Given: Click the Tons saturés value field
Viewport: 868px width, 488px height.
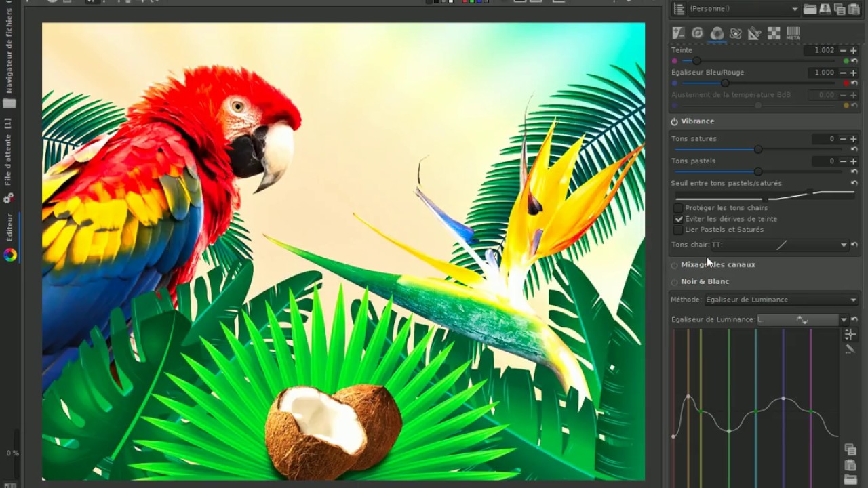Looking at the screenshot, I should [825, 139].
